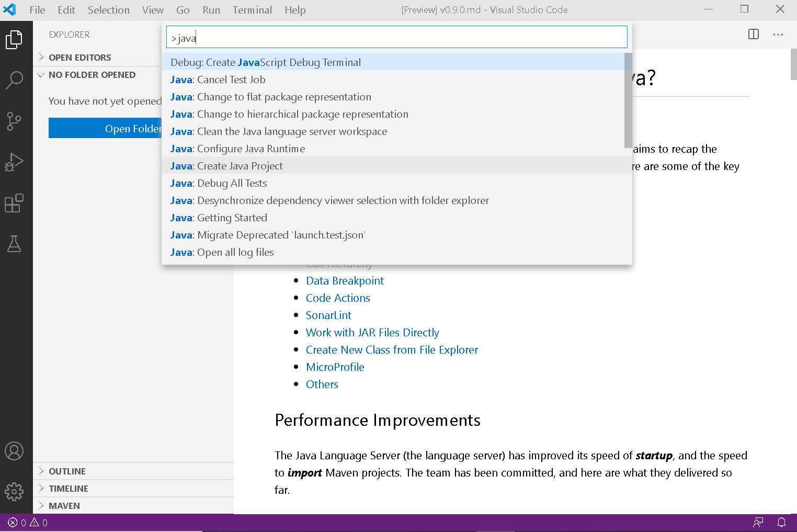The width and height of the screenshot is (797, 532).
Task: Open notifications bell in status bar
Action: click(x=781, y=523)
